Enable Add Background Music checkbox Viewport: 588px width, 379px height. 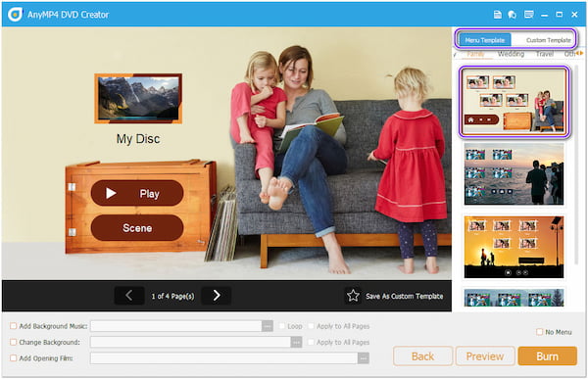pos(13,326)
